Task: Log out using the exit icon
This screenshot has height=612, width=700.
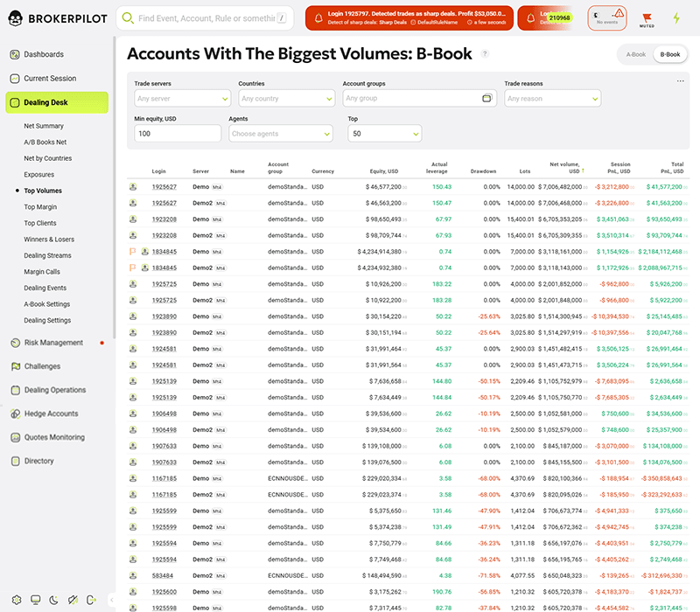Action: [x=93, y=600]
